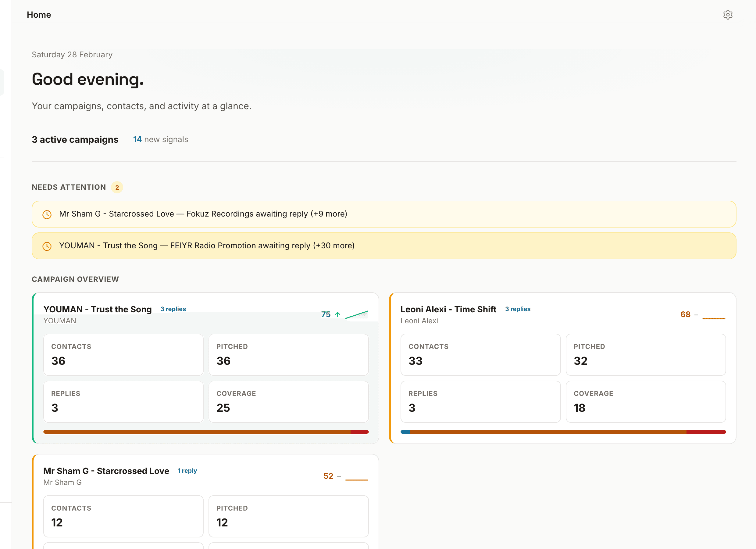Click green up-arrow trend beside score 75
Screen dimensions: 756x549
pyautogui.click(x=337, y=314)
